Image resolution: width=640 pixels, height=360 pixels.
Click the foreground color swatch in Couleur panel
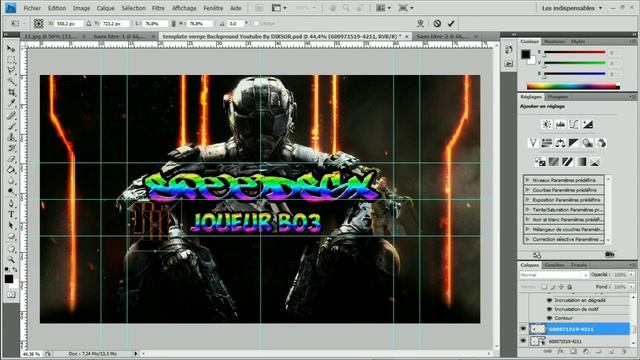pos(525,54)
